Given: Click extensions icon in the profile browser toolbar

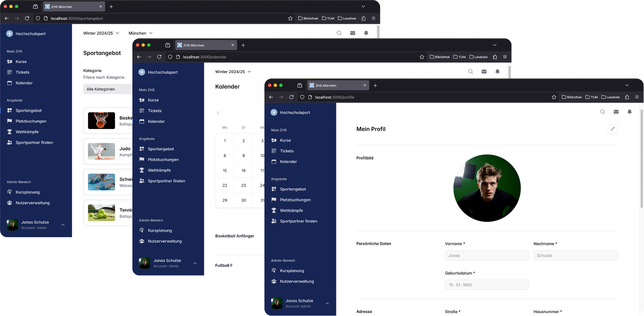Looking at the screenshot, I should tap(627, 97).
